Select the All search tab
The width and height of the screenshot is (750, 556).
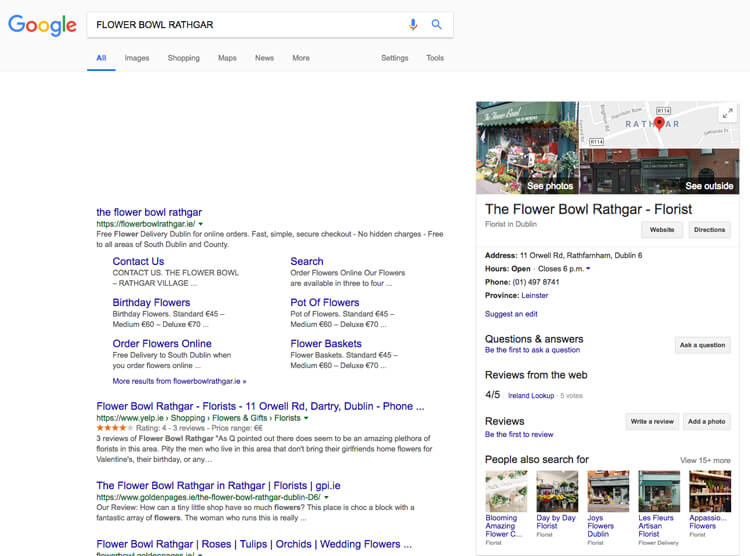point(101,58)
